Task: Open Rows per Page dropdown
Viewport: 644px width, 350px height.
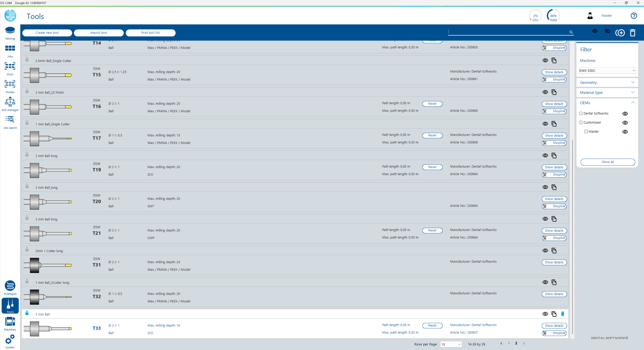Action: (451, 344)
